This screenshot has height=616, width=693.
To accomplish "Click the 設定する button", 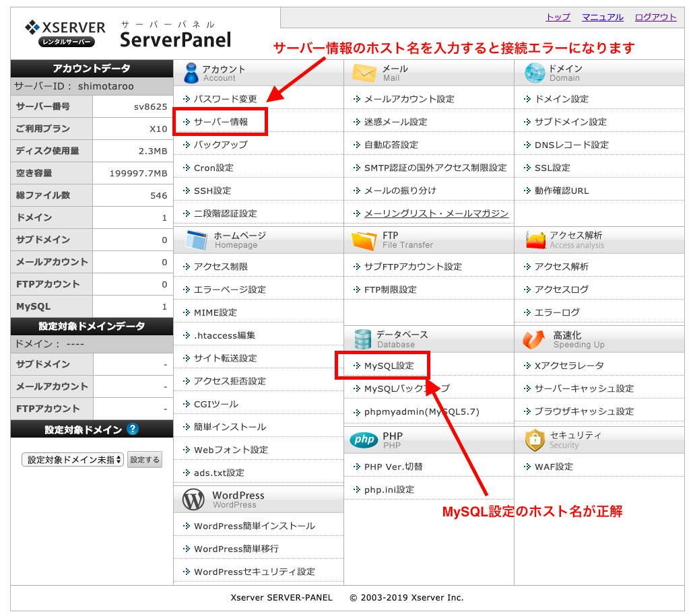I will point(145,460).
